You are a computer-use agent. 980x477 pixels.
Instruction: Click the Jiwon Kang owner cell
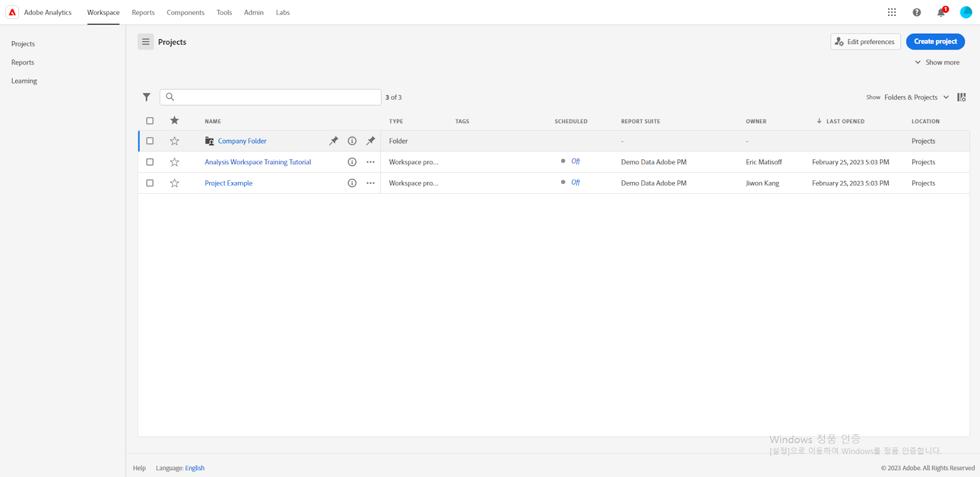[763, 183]
